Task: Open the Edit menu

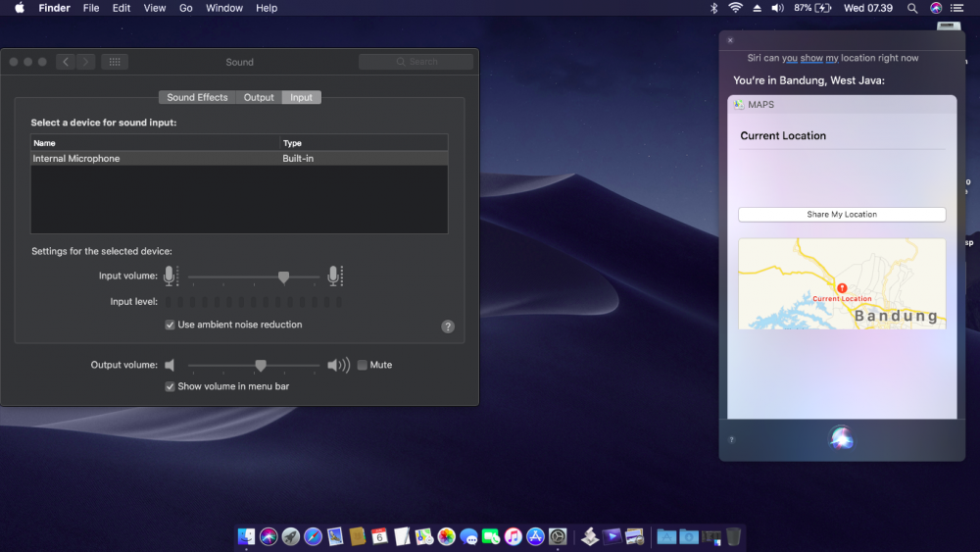Action: pos(122,8)
